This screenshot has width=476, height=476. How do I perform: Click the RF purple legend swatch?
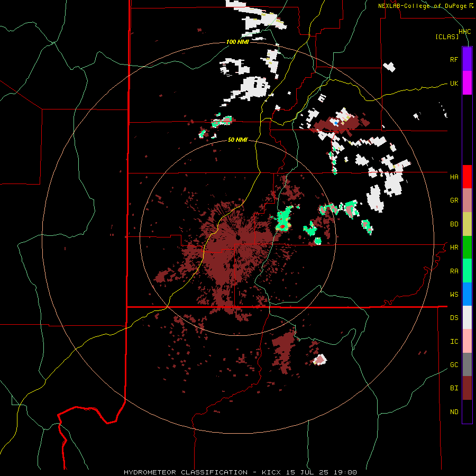click(x=467, y=59)
